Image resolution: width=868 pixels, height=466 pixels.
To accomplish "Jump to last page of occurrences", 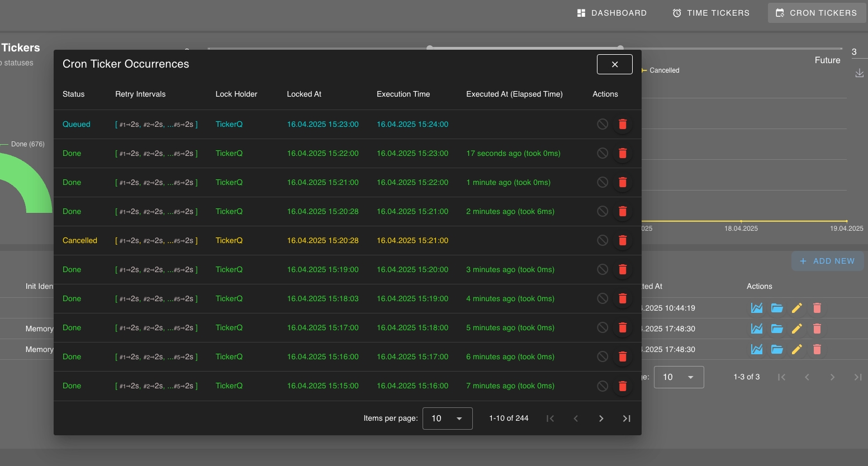I will [627, 419].
